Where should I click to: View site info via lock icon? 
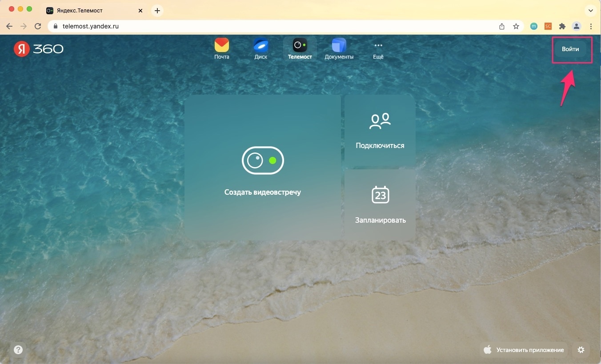(56, 26)
